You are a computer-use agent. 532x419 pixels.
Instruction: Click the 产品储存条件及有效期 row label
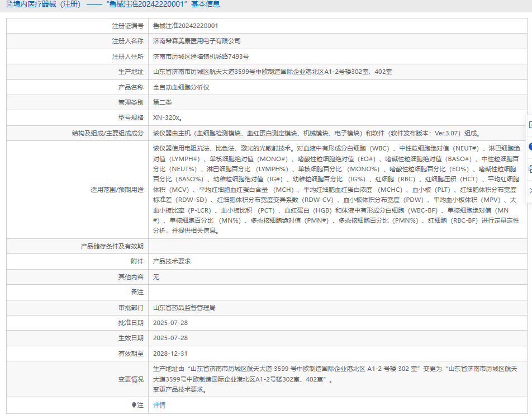tap(112, 246)
